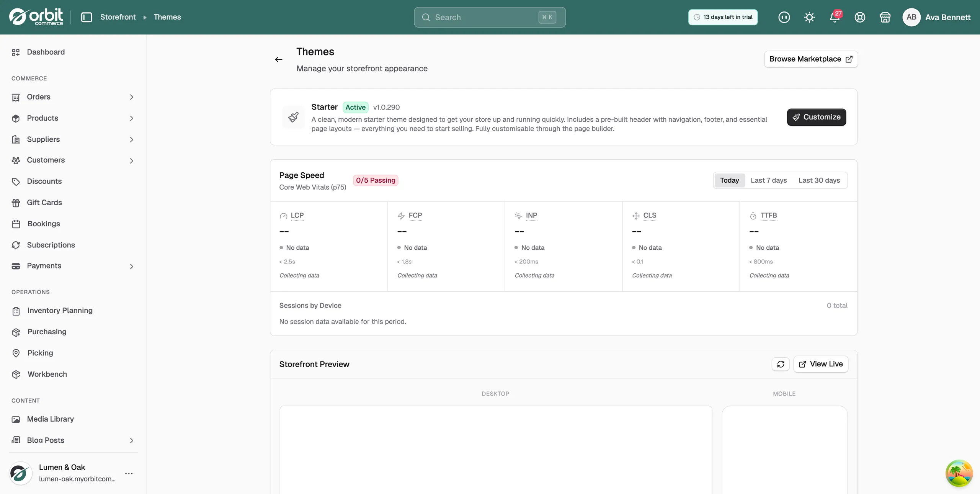Expand the Payments submenu chevron

click(x=131, y=267)
